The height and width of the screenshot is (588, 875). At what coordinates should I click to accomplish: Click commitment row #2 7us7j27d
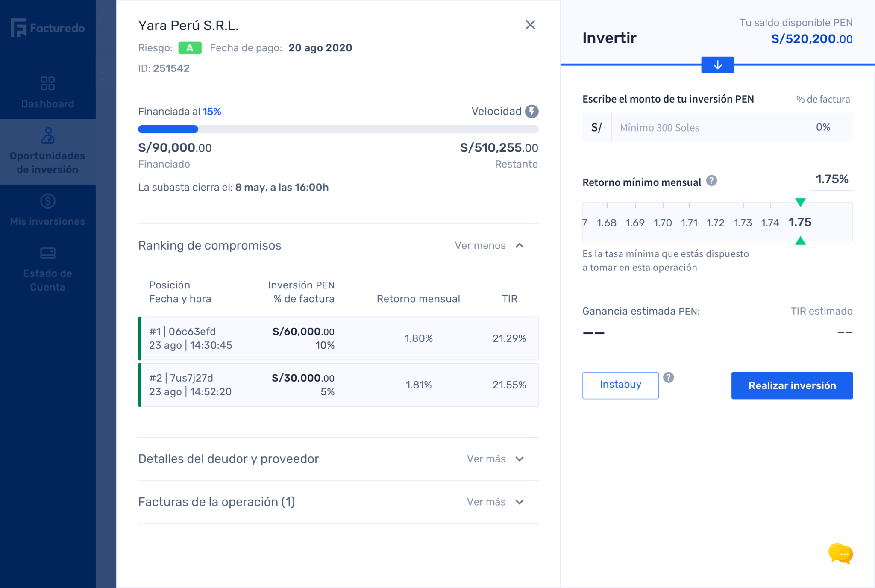[x=338, y=385]
